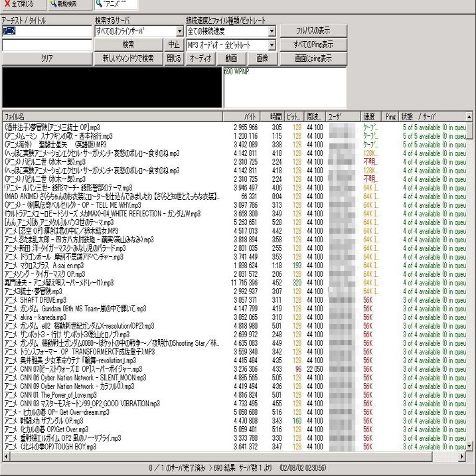The image size is (476, 476).
Task: Select CNN 01 The_Power_of_Love.mp3 row
Action: (234, 395)
